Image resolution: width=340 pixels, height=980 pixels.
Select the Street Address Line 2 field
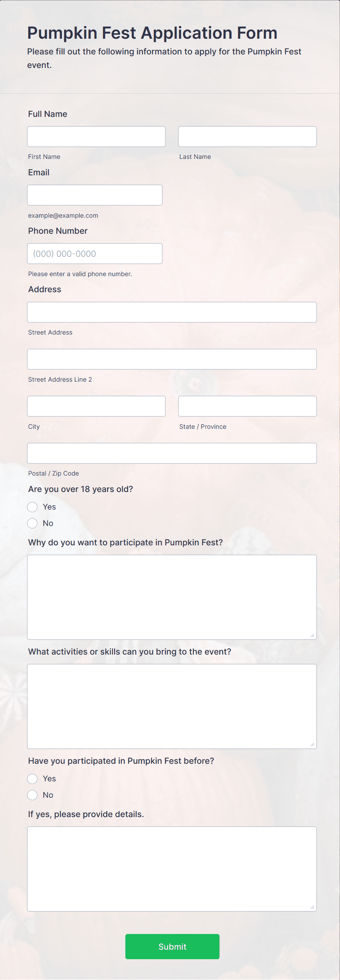[172, 359]
